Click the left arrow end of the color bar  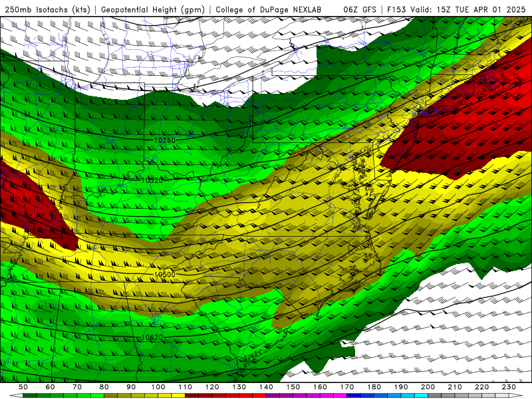click(x=16, y=396)
